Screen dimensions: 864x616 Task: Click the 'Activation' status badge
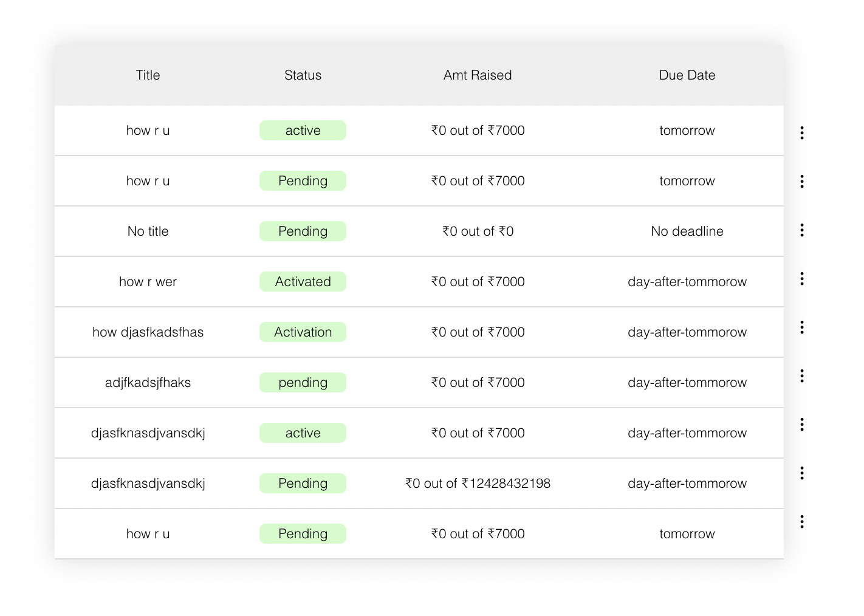tap(303, 332)
